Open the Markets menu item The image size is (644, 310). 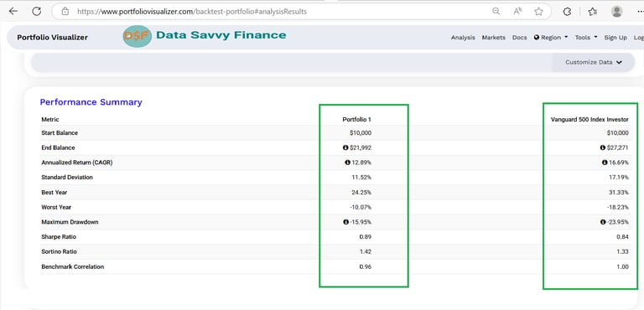coord(494,38)
